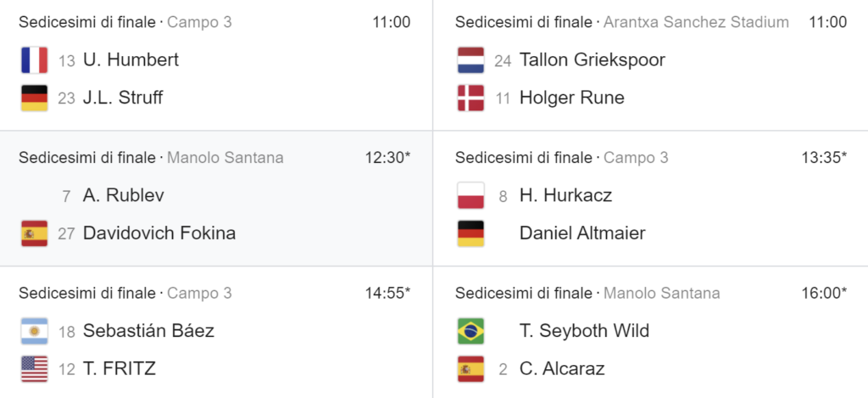
Task: Click the German flag beside J.L. Struff
Action: tap(34, 98)
